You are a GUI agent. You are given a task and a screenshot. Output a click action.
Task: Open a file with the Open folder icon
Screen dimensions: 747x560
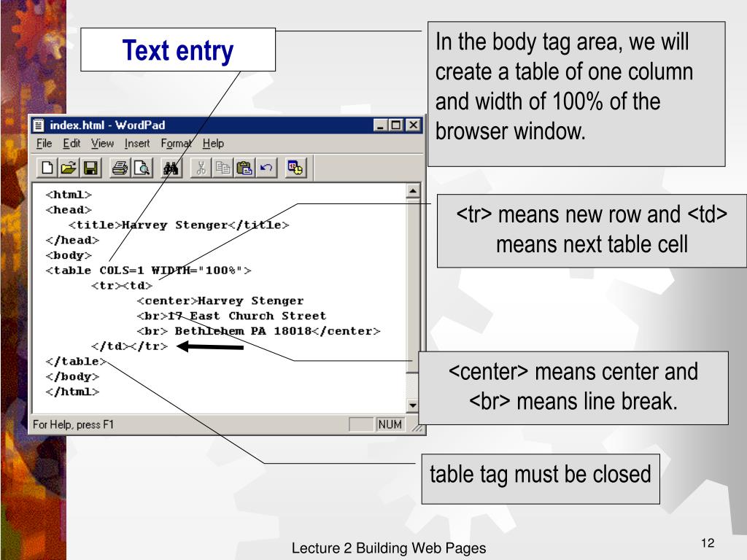pos(69,168)
